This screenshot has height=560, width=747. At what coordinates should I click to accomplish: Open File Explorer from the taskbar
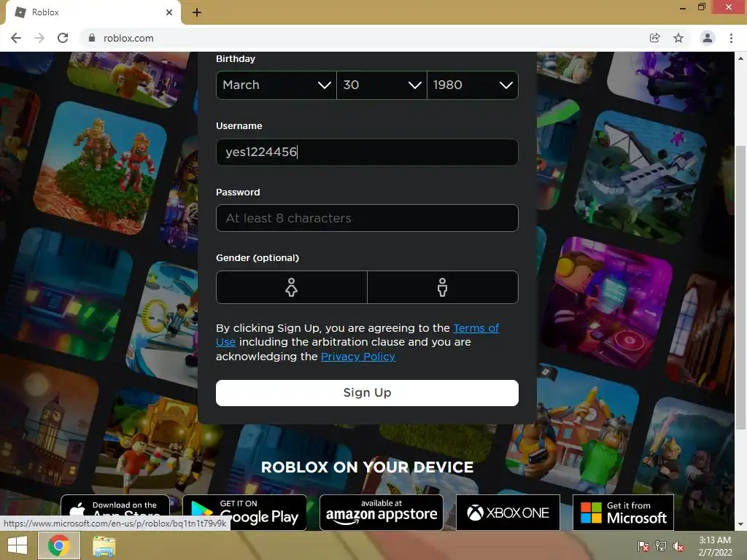(x=104, y=546)
